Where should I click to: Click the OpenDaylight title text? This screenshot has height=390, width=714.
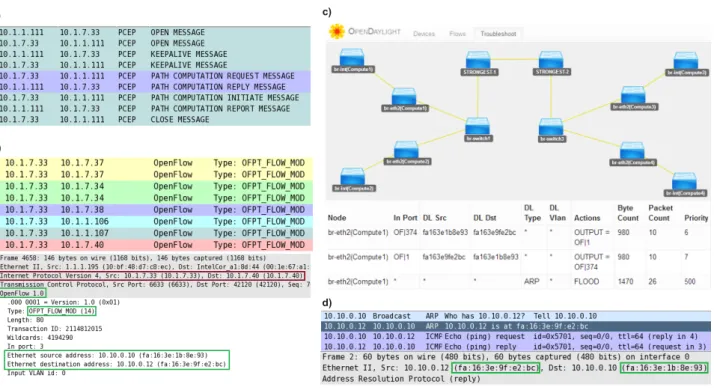(x=374, y=31)
